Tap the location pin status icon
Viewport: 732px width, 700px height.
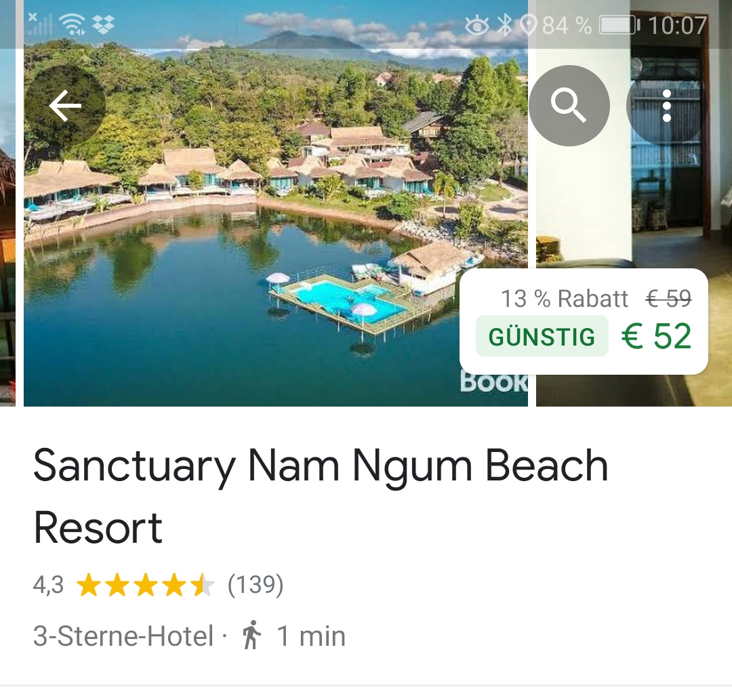click(x=527, y=24)
